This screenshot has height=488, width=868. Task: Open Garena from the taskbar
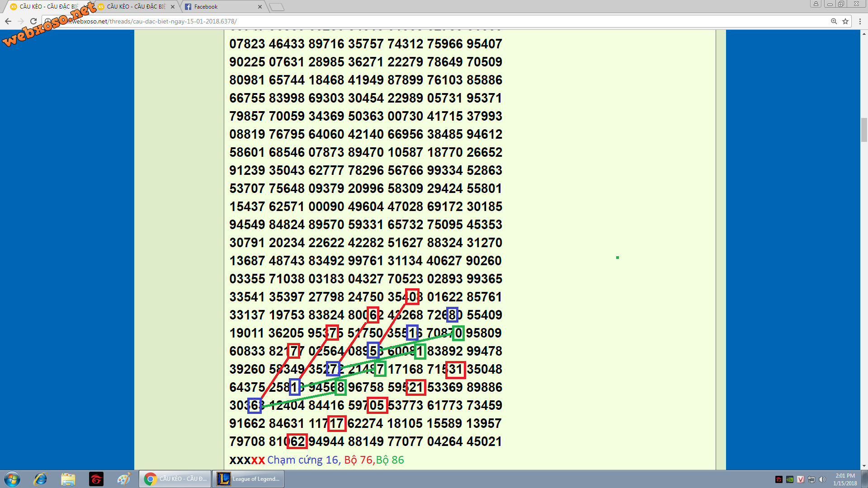coord(96,479)
